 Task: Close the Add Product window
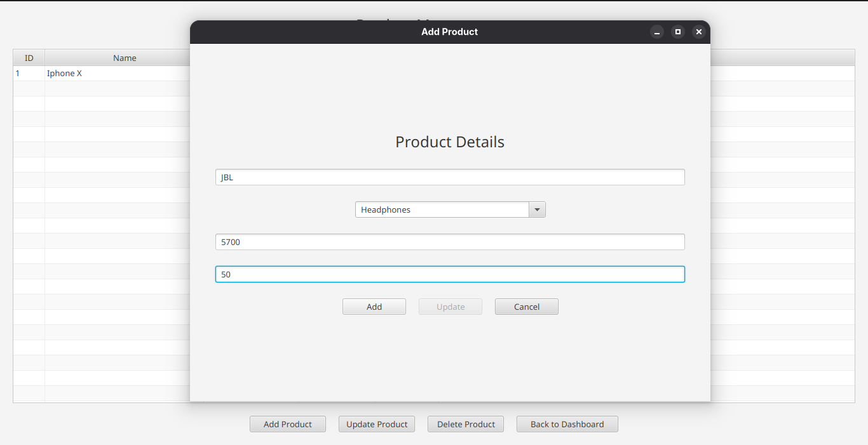coord(699,32)
